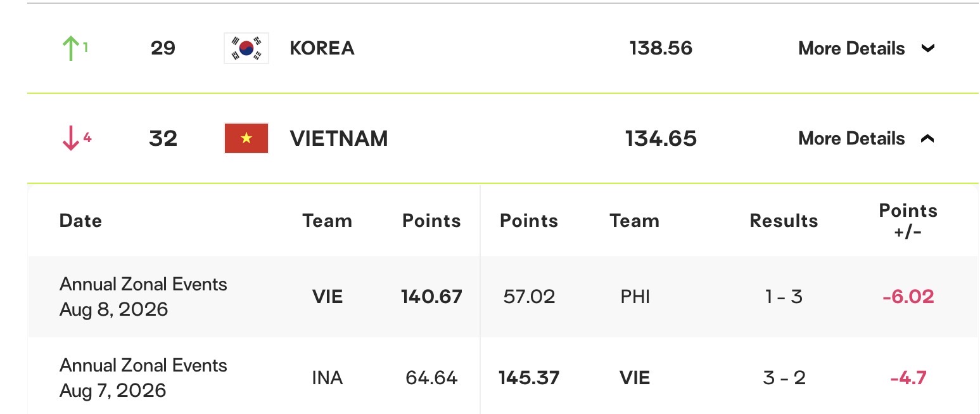Screen dimensions: 980x414
Task: Select the KOREA team name
Action: pyautogui.click(x=322, y=48)
